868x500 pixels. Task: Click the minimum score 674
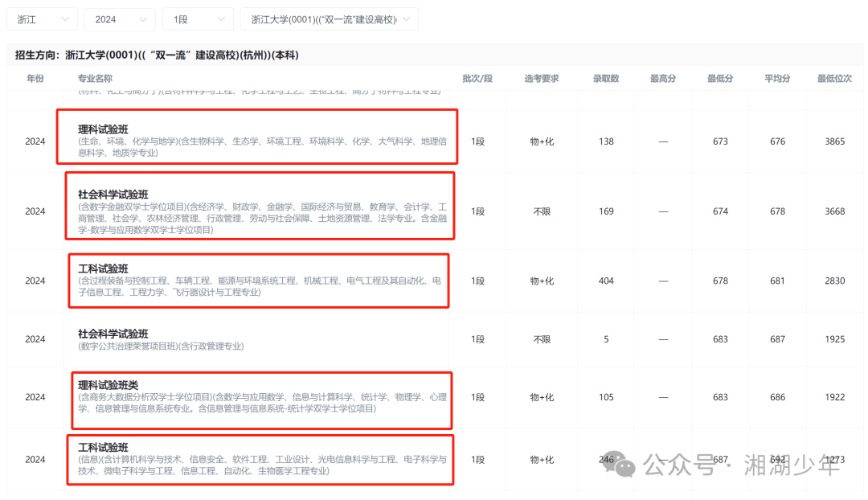coord(720,211)
